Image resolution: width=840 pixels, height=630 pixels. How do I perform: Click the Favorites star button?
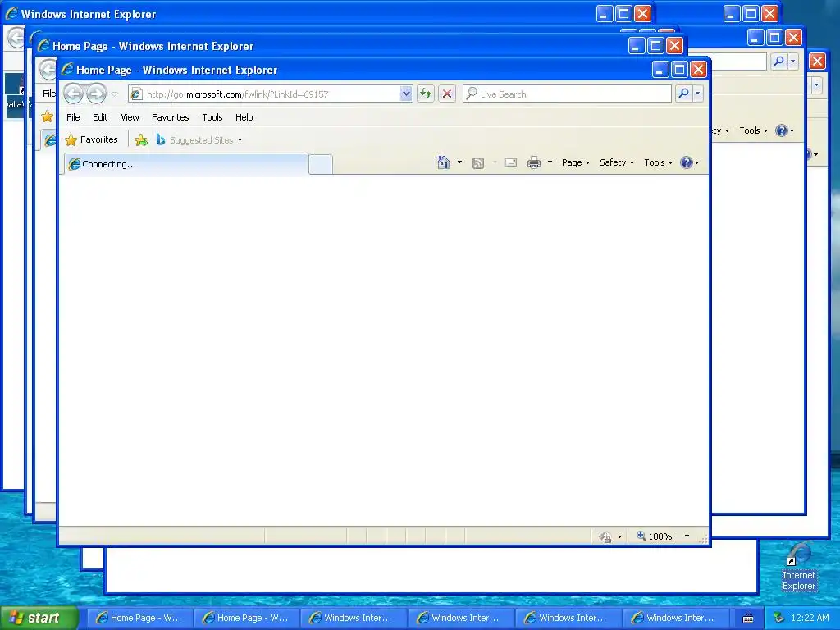[92, 139]
